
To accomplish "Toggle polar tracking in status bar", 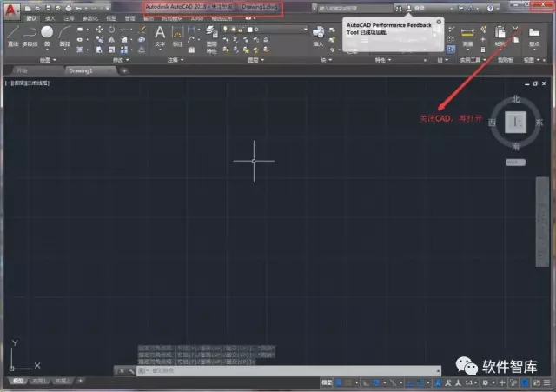I will tap(376, 382).
